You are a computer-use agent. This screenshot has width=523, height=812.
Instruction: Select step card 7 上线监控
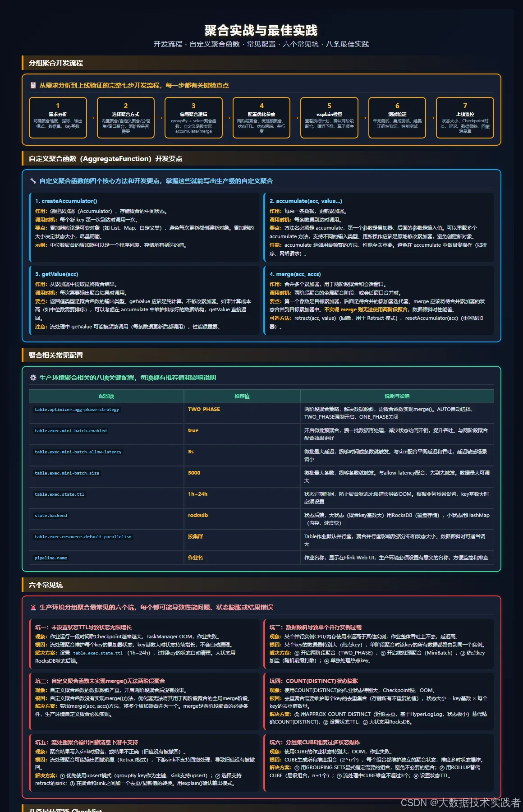(465, 118)
